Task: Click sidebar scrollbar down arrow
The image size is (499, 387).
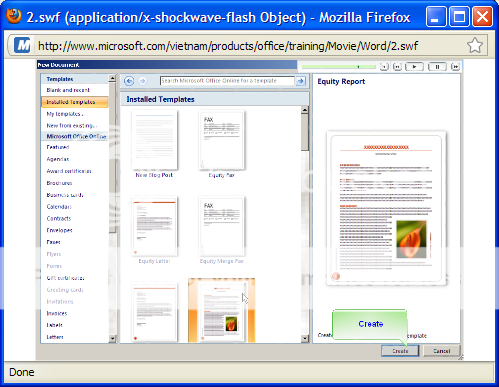Action: click(112, 339)
